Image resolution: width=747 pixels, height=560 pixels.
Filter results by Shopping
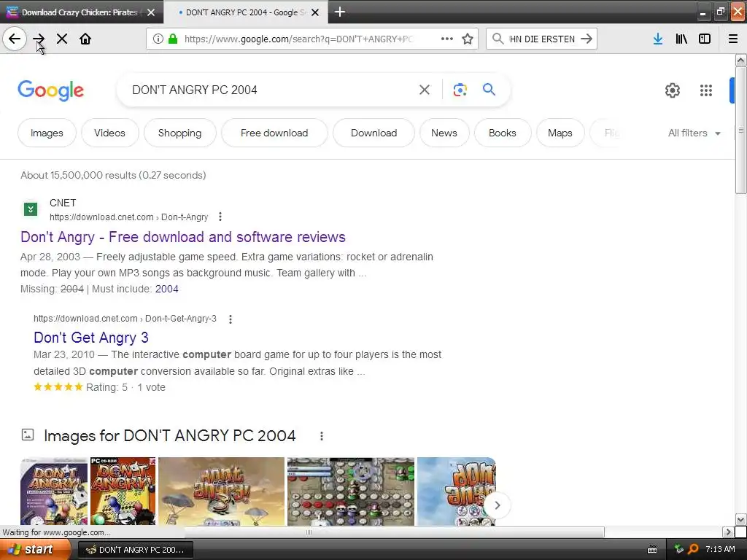click(x=179, y=133)
